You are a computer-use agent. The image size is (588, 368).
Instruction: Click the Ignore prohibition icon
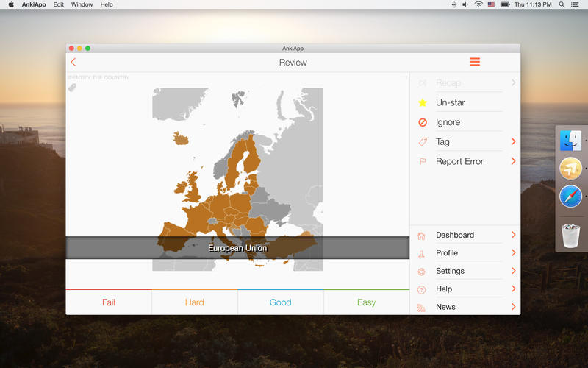point(423,122)
